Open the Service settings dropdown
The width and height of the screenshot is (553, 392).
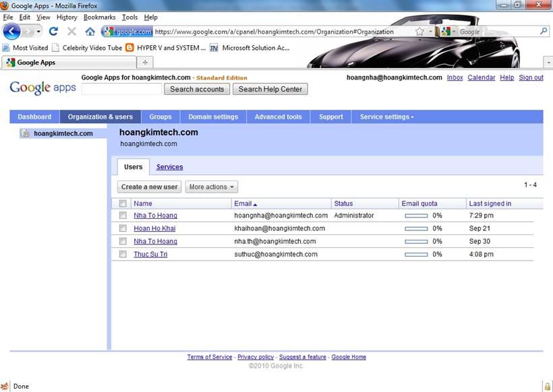(x=386, y=117)
